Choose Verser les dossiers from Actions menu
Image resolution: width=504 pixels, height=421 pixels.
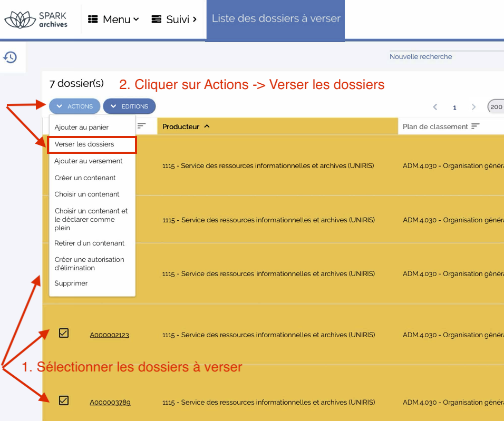[84, 144]
